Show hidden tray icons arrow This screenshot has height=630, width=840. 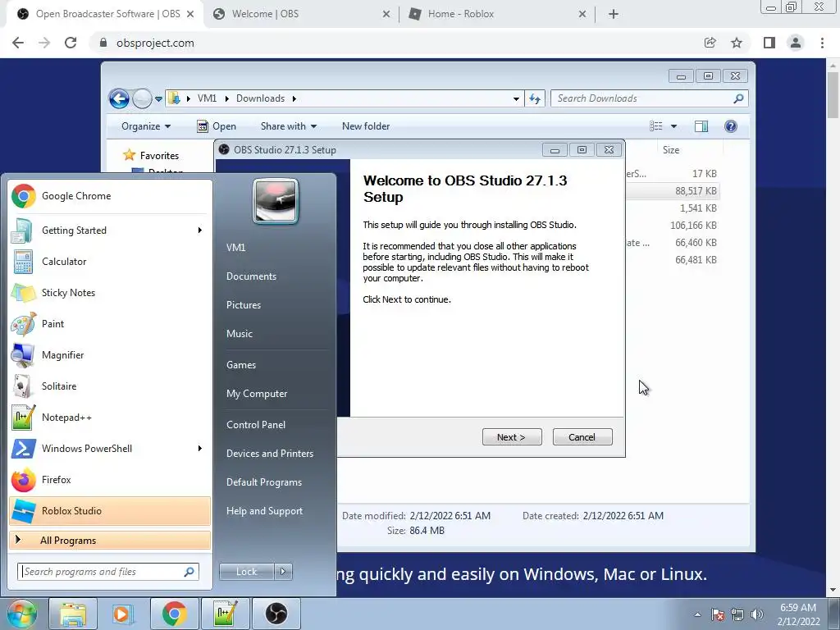(x=697, y=614)
